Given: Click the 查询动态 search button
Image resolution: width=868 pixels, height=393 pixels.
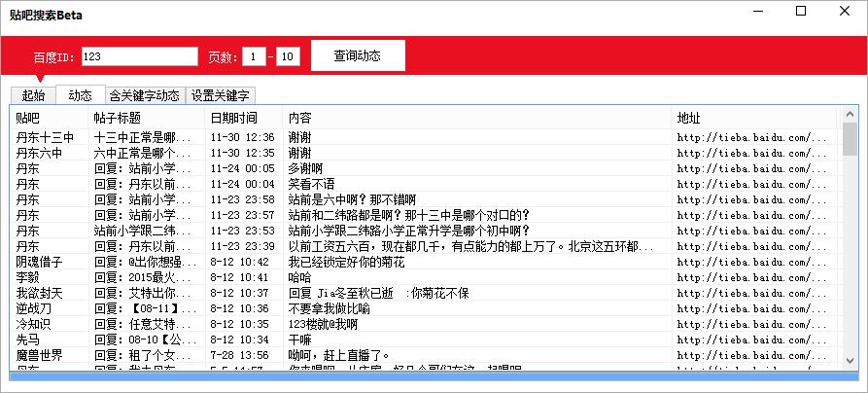Looking at the screenshot, I should tap(357, 56).
